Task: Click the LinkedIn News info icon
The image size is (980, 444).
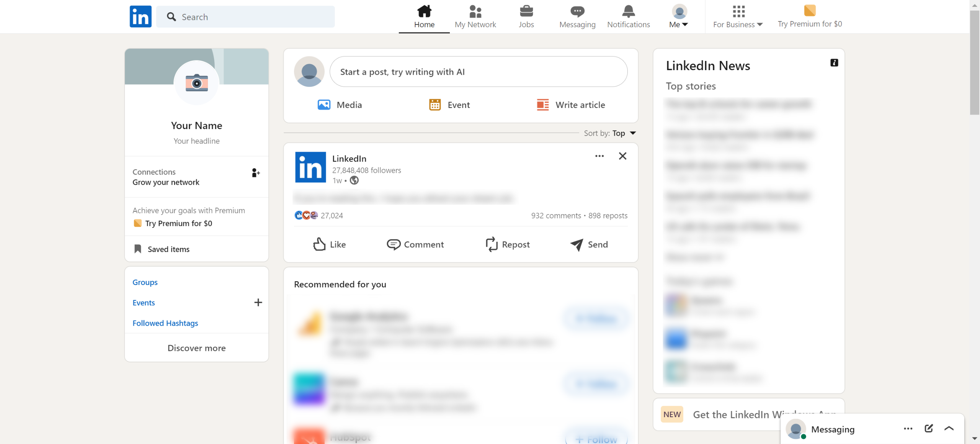Action: pyautogui.click(x=834, y=63)
